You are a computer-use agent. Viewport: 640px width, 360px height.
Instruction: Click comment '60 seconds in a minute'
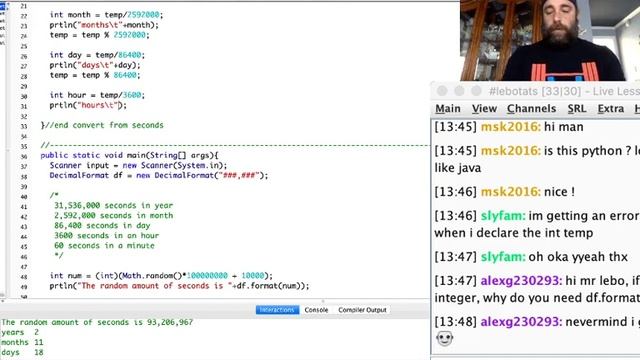click(104, 246)
